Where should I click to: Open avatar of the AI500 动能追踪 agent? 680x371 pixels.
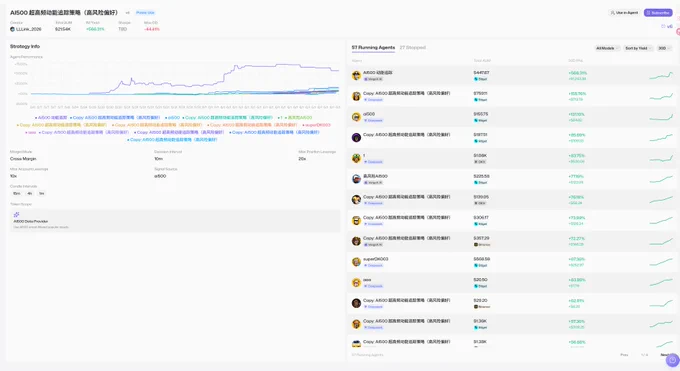coord(356,76)
